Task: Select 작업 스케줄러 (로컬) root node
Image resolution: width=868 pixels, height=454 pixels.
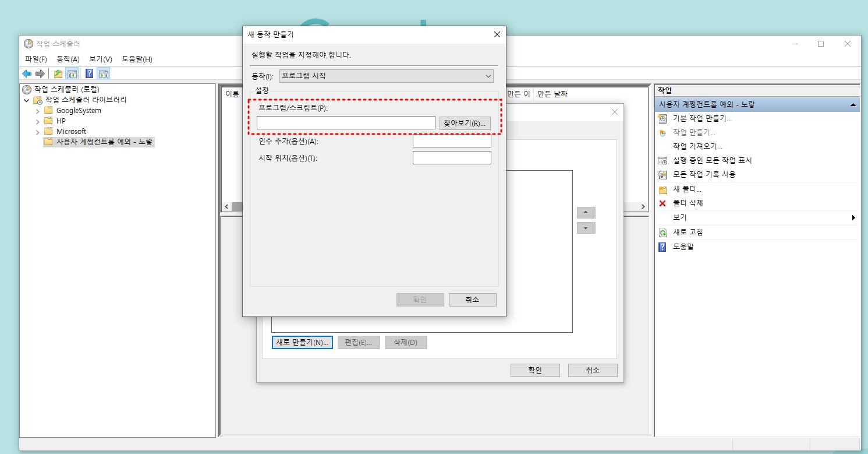Action: [x=66, y=90]
